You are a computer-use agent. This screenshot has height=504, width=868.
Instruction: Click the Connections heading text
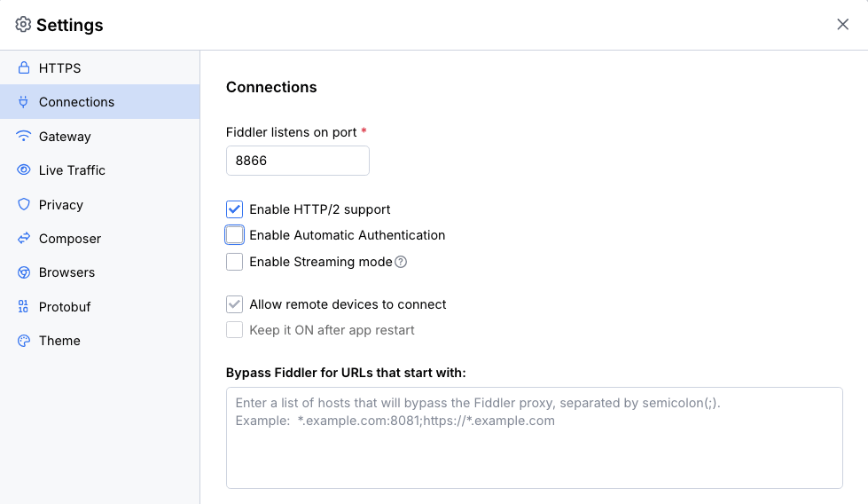click(x=271, y=87)
